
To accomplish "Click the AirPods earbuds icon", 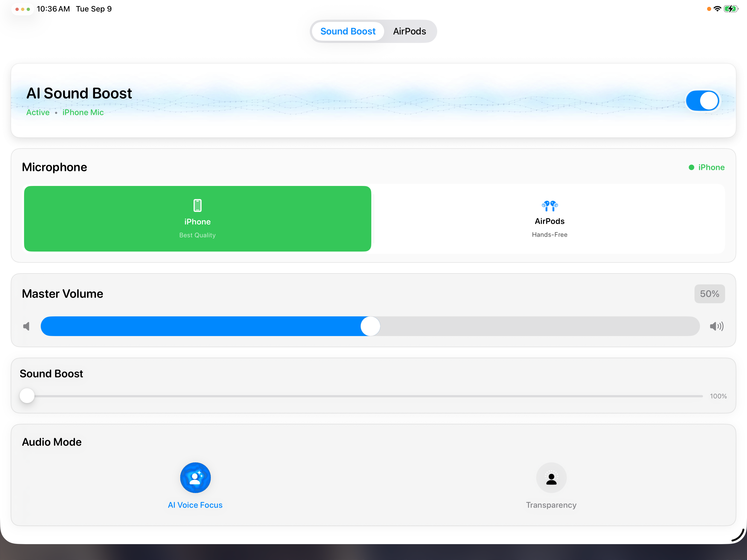I will (x=549, y=206).
